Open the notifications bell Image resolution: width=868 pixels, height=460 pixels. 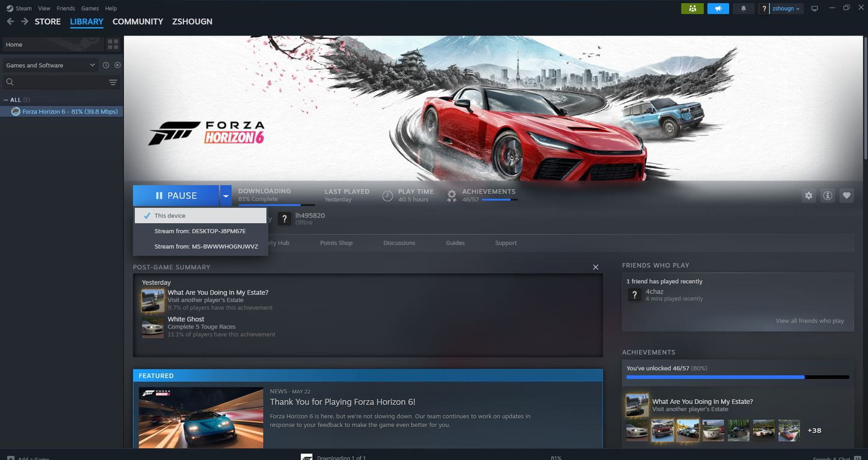pyautogui.click(x=744, y=8)
